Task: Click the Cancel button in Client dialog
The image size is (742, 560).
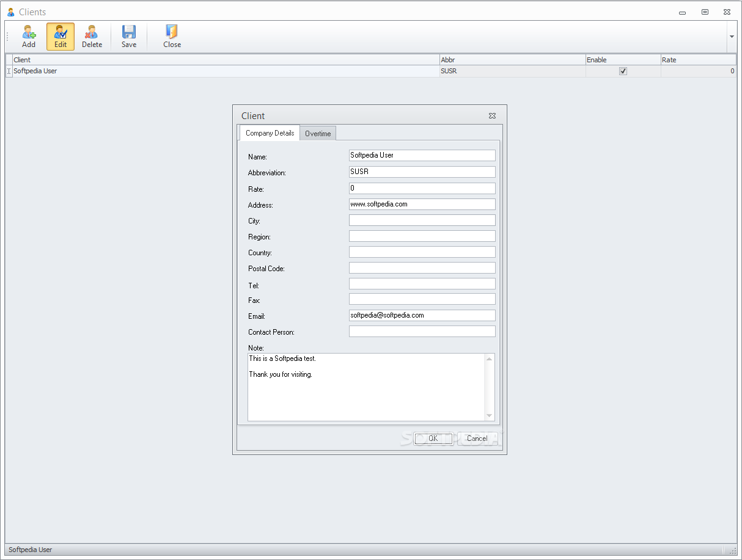Action: pos(477,438)
